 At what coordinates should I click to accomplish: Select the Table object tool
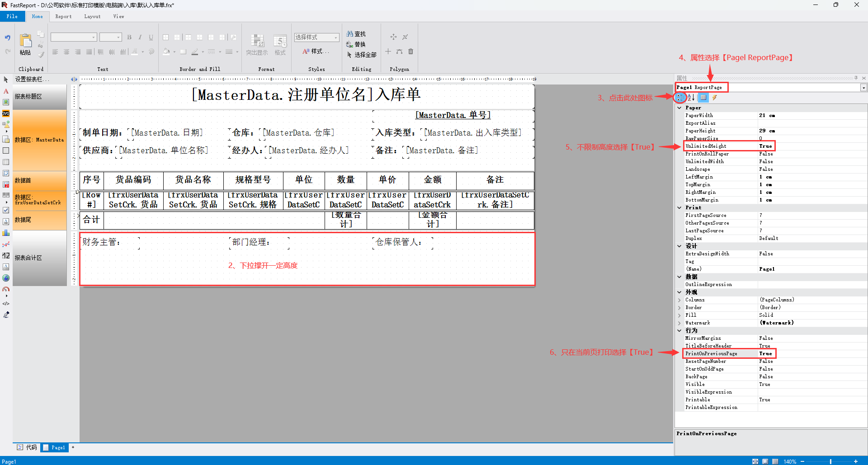(6, 162)
